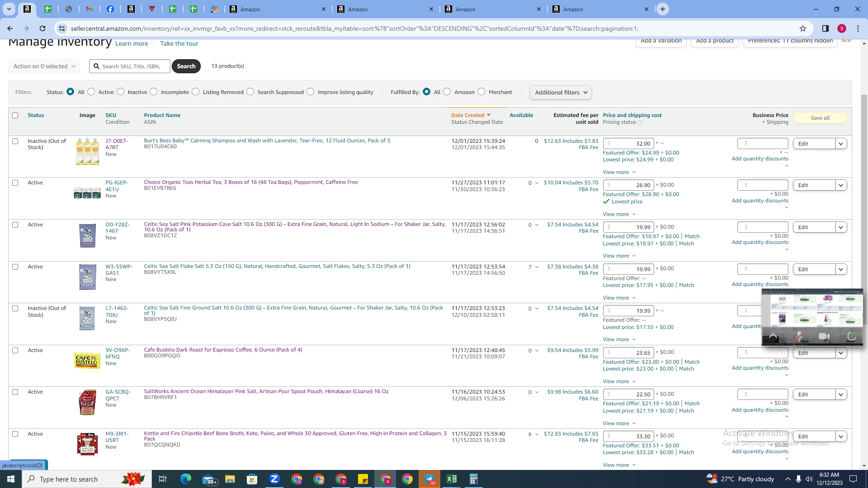Open the Additional filters dropdown

click(561, 92)
